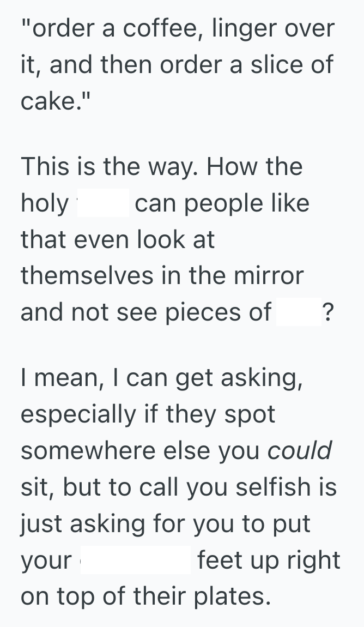
Task: Click the word "themselves"
Action: (87, 276)
